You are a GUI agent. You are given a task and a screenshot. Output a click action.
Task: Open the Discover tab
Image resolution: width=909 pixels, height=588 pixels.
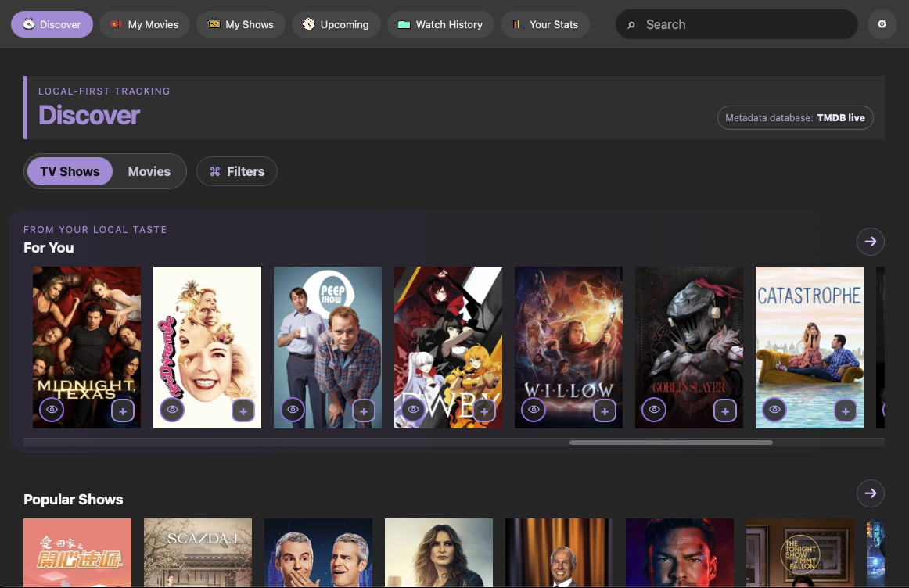point(52,24)
